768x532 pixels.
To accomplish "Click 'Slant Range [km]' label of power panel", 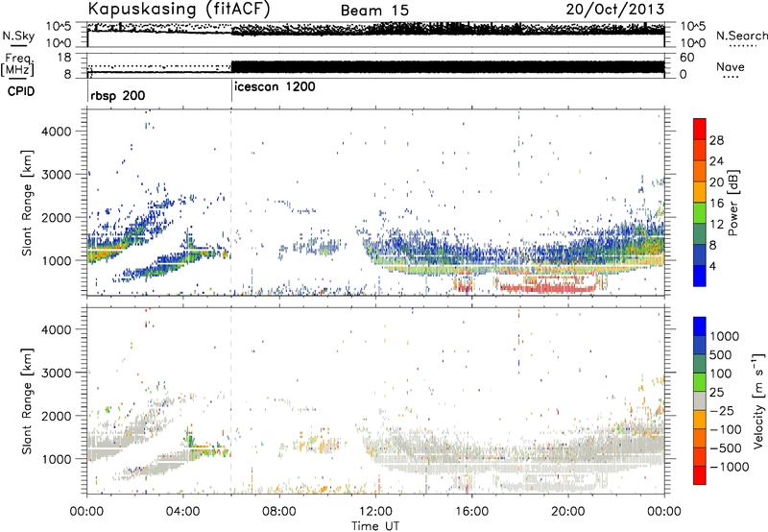I will click(x=27, y=203).
